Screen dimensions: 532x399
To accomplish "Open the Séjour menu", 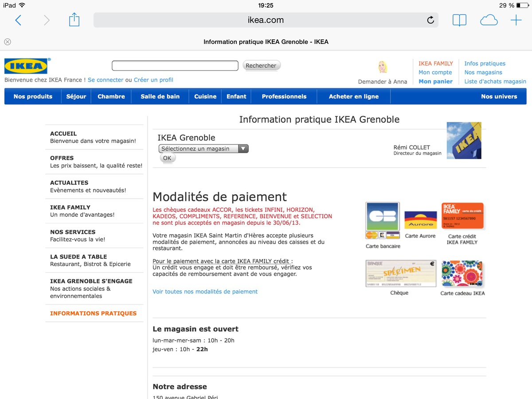I will click(x=76, y=96).
